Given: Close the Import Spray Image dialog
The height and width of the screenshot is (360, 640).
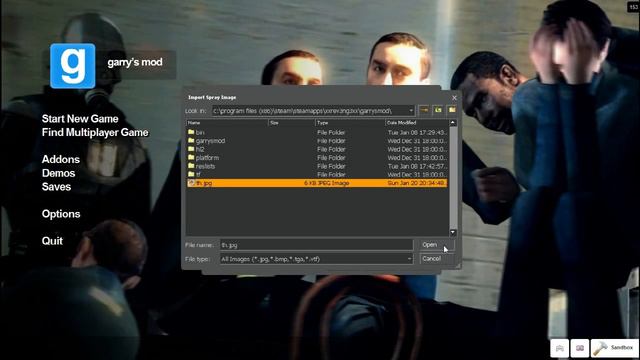Looking at the screenshot, I should 454,98.
